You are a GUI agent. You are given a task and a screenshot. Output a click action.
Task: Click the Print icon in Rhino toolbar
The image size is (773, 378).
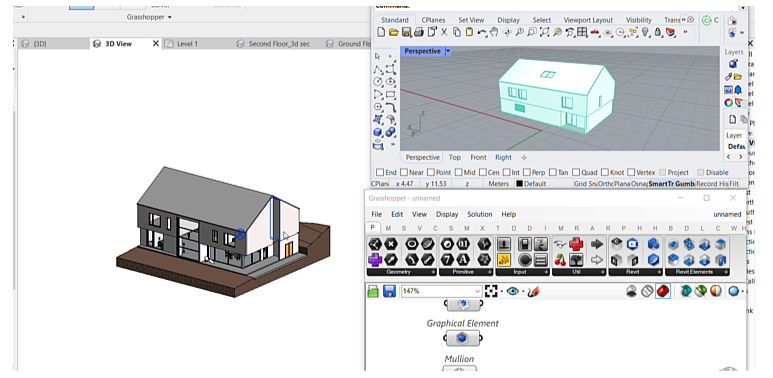(419, 33)
